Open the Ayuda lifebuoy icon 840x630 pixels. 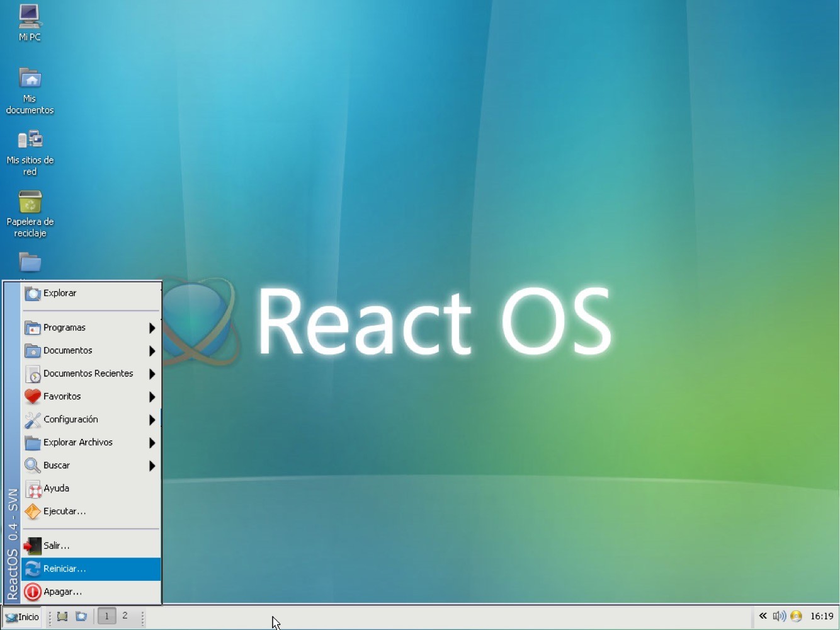(x=33, y=489)
